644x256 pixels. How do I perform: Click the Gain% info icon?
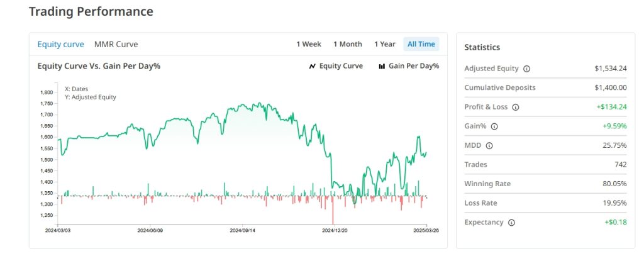point(494,126)
